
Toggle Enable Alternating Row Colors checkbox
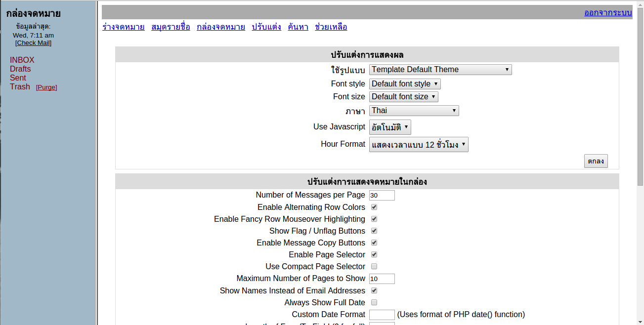pyautogui.click(x=374, y=207)
